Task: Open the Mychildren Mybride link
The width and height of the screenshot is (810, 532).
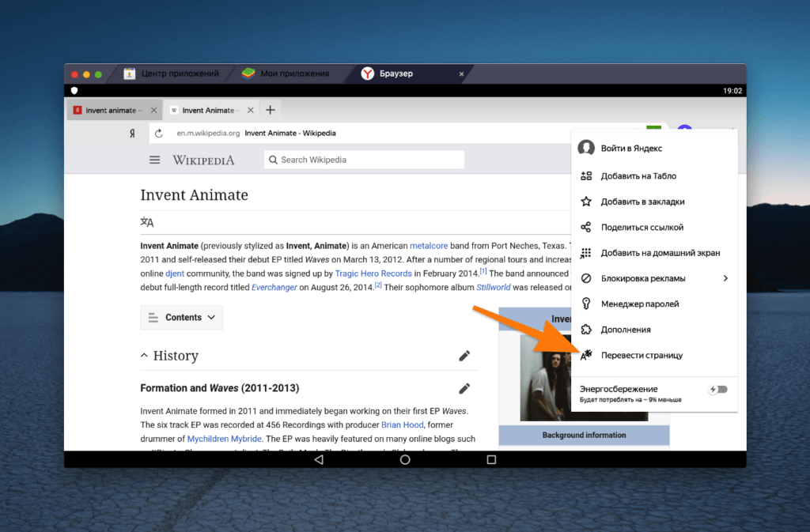Action: (224, 439)
